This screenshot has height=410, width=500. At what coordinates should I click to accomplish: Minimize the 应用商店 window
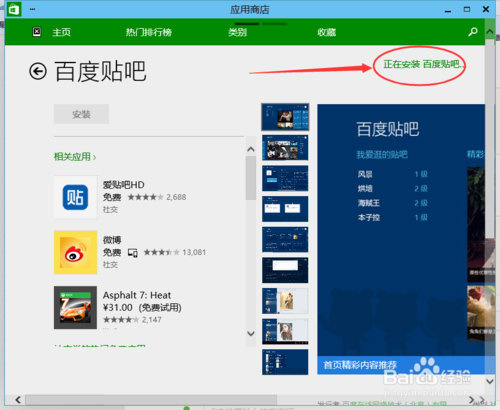[448, 10]
